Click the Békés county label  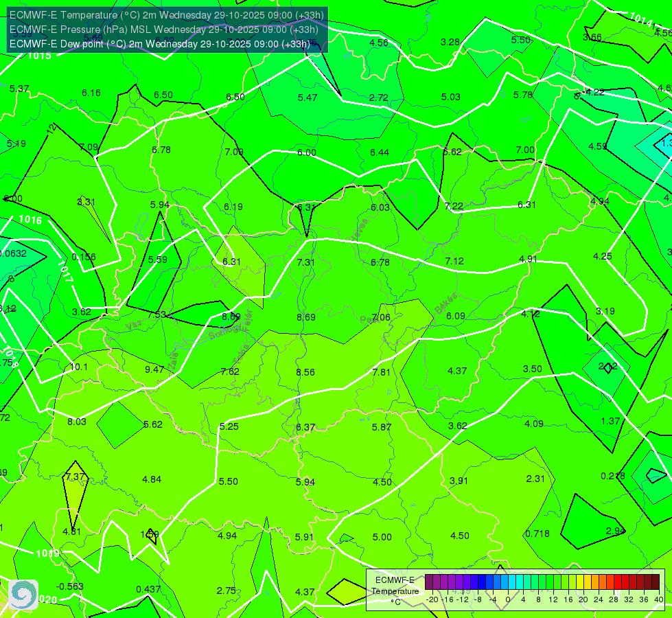coord(446,304)
